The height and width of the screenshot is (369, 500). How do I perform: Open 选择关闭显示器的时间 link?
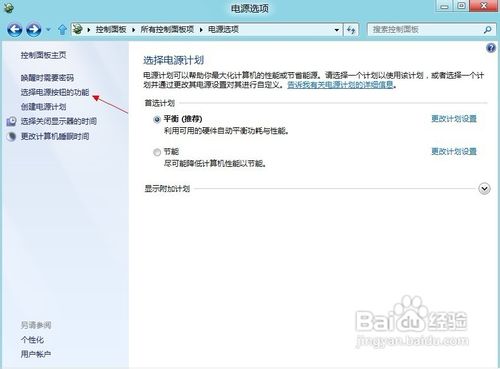pyautogui.click(x=59, y=121)
